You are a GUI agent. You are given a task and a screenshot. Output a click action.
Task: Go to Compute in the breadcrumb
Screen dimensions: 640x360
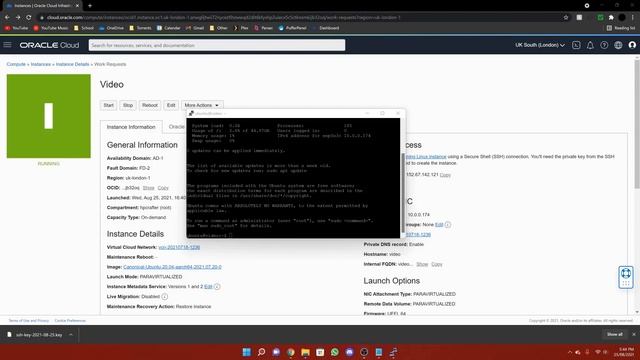point(16,64)
